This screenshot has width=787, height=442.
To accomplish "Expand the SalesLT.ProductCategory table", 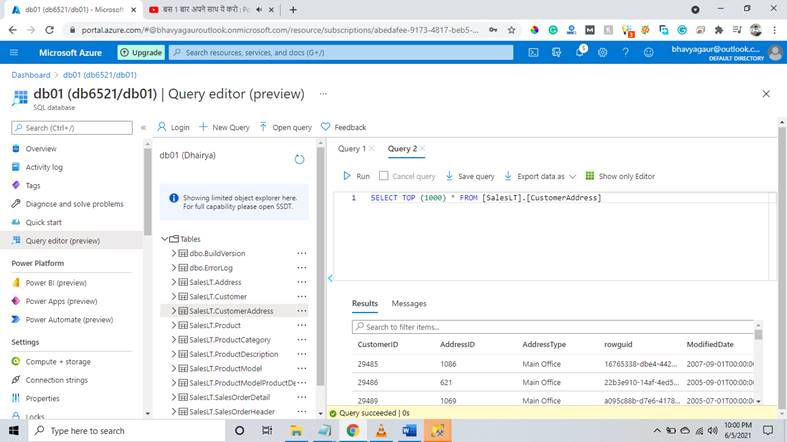I will [x=174, y=340].
